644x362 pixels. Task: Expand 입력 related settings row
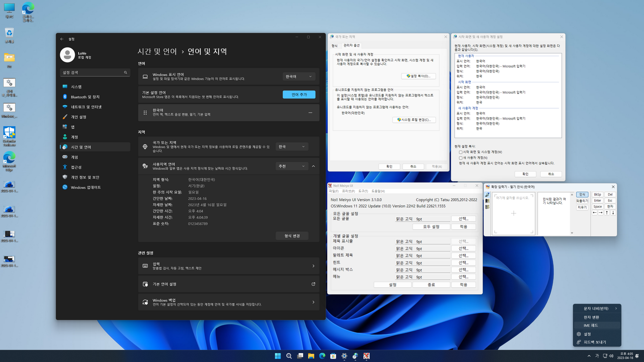pyautogui.click(x=229, y=266)
